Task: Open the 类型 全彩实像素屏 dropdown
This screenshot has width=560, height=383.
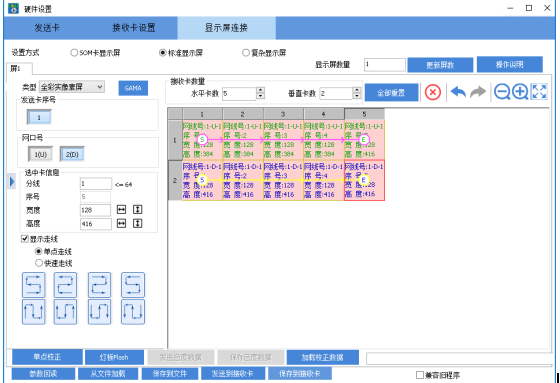Action: click(72, 87)
